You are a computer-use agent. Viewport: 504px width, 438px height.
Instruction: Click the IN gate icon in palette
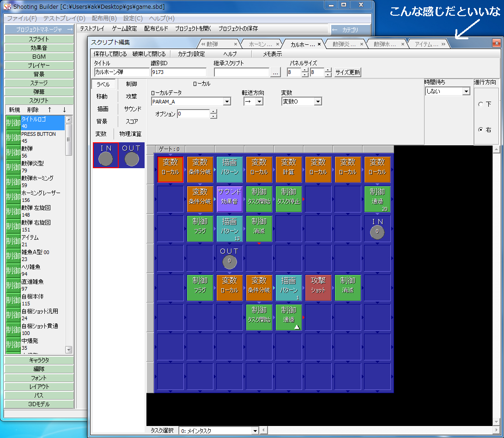[106, 155]
